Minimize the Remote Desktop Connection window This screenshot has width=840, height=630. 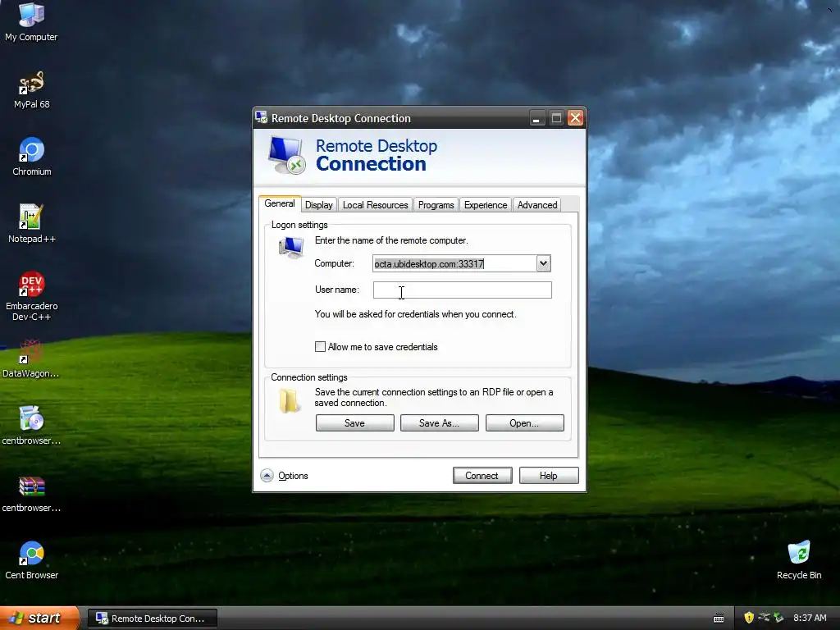[536, 118]
